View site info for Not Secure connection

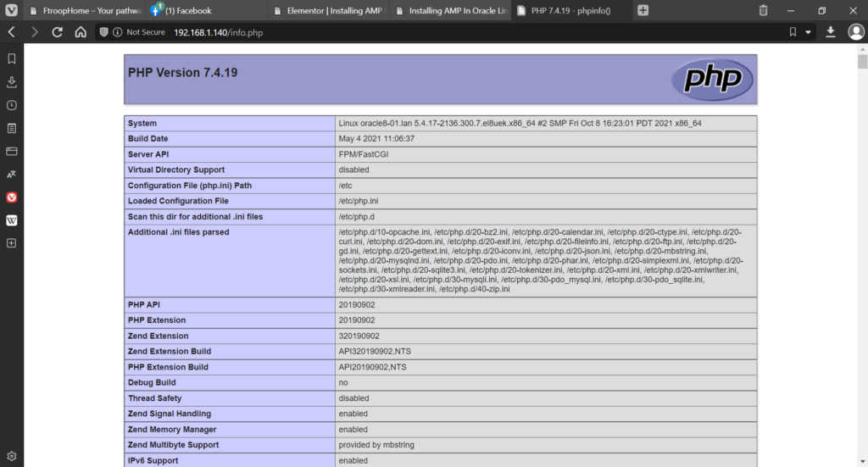pyautogui.click(x=117, y=33)
